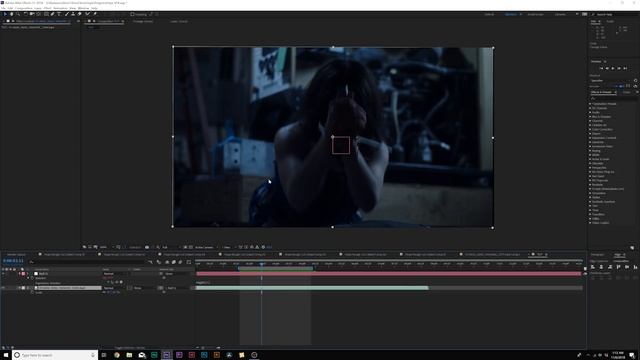Toggle the timeline Motion Blur switch icon

180,262
